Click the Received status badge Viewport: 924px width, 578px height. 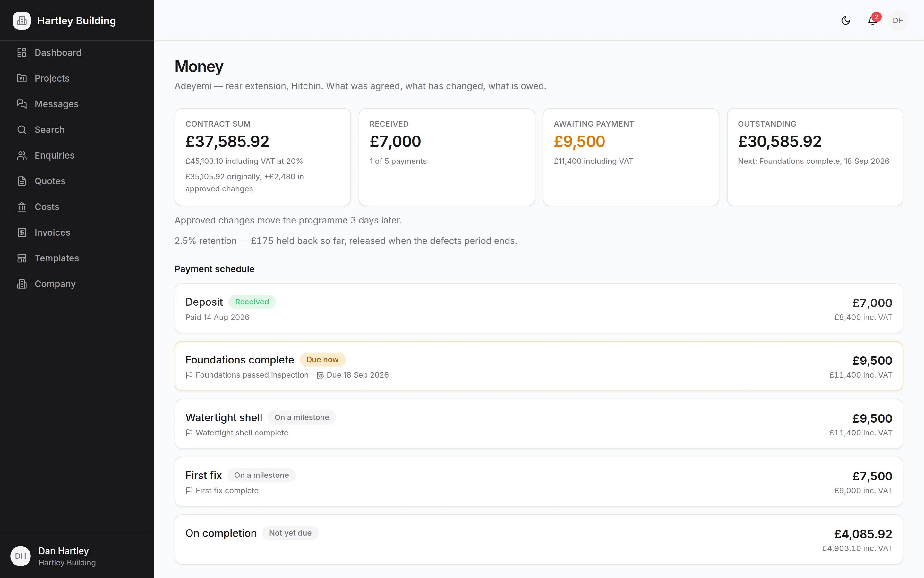[x=252, y=302]
